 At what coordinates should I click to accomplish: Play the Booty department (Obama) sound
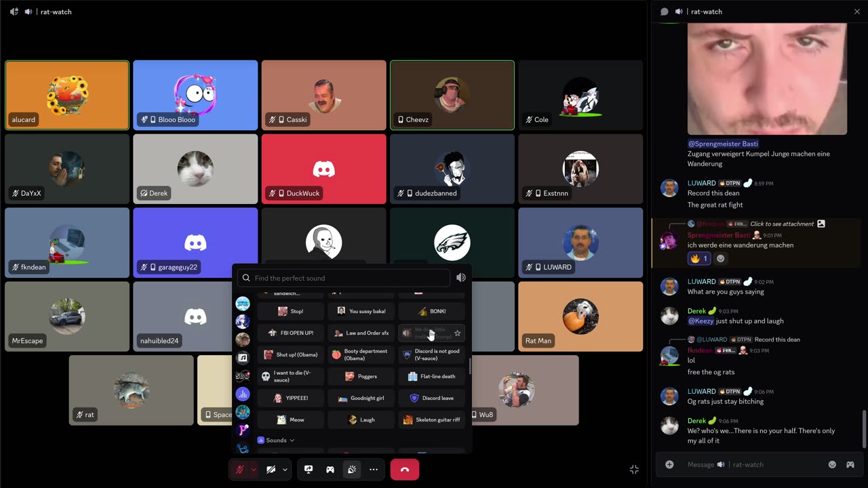360,354
